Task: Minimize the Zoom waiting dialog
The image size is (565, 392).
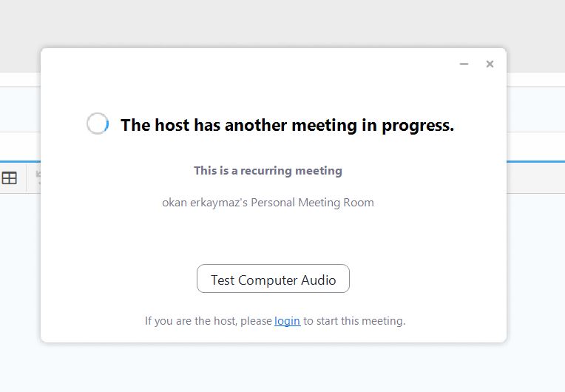Action: (x=464, y=64)
